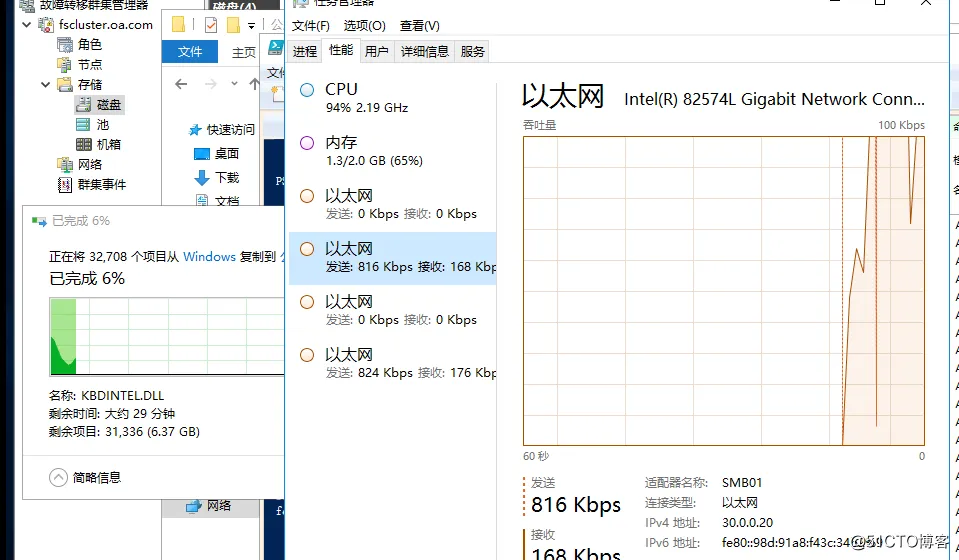Select the 角色 (Roles) node icon
The width and height of the screenshot is (959, 560).
tap(65, 45)
